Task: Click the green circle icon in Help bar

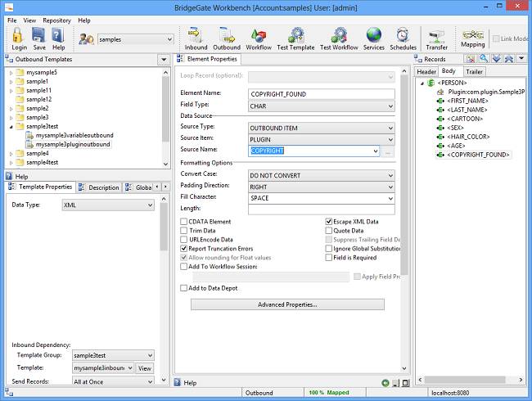Action: coord(385,383)
